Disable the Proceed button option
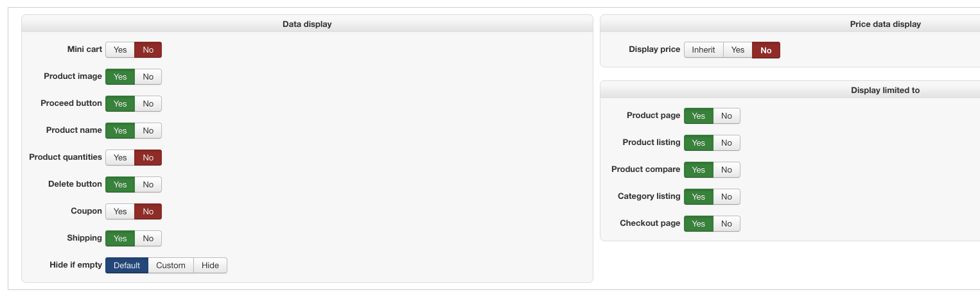 [x=148, y=104]
